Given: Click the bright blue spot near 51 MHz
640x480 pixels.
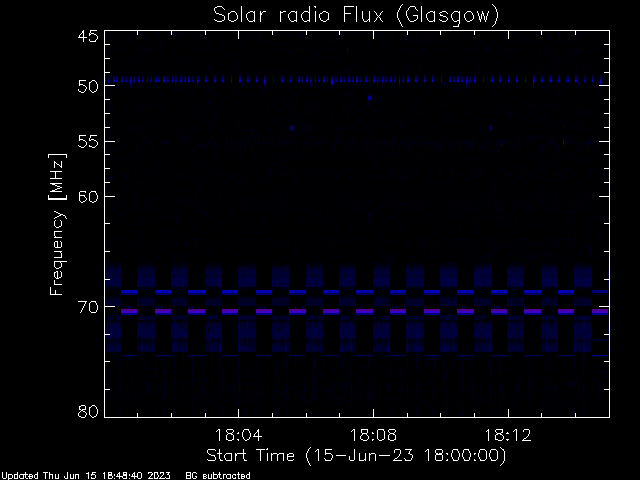Looking at the screenshot, I should 369,98.
